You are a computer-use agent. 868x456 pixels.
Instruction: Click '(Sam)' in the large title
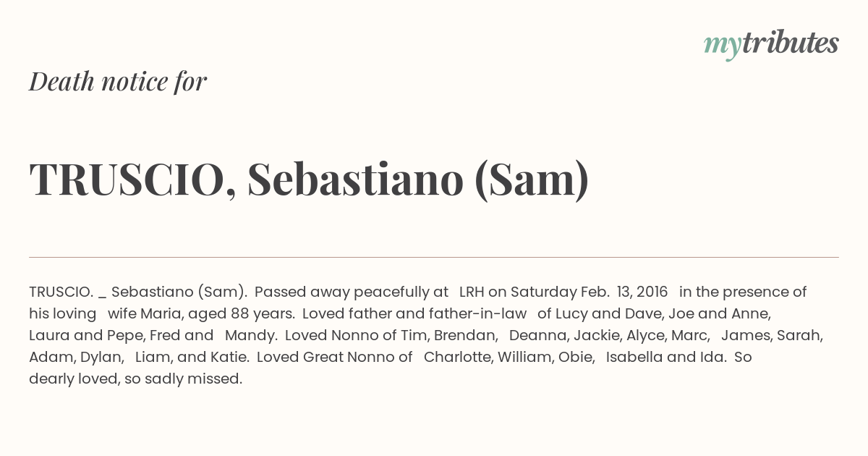pos(532,180)
